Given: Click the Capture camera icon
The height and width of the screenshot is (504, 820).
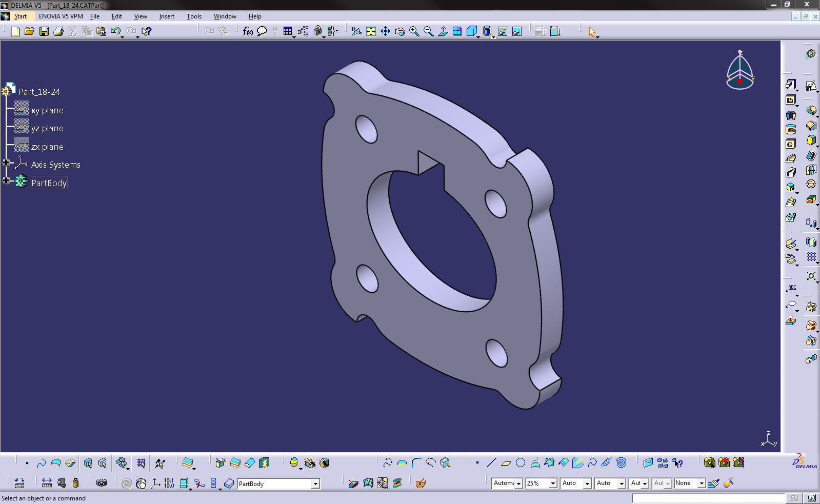Looking at the screenshot, I should (102, 483).
